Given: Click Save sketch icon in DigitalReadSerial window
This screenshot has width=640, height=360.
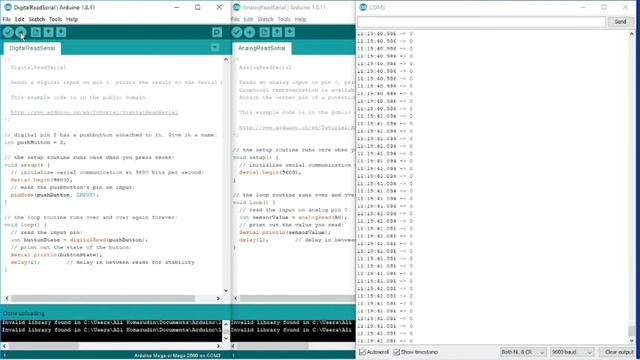Looking at the screenshot, I should (61, 32).
